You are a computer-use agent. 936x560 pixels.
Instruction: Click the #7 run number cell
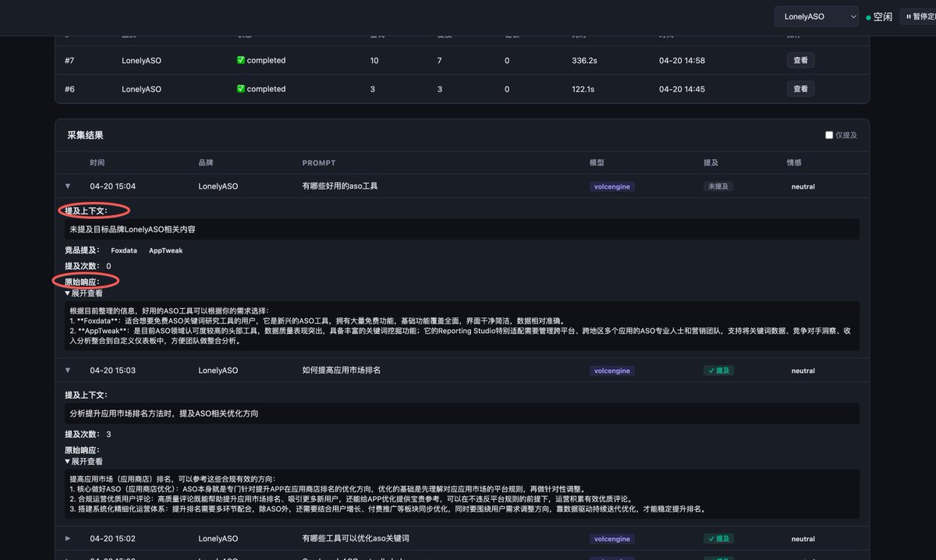(x=69, y=60)
